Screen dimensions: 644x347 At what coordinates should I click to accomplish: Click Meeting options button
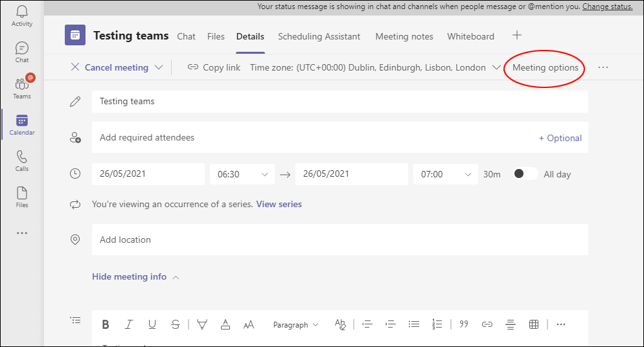(x=545, y=67)
